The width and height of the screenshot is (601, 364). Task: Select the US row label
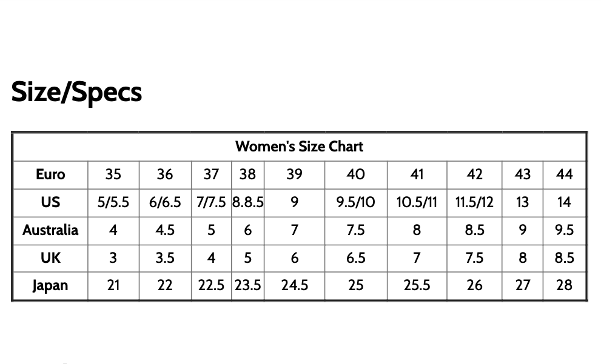(50, 202)
